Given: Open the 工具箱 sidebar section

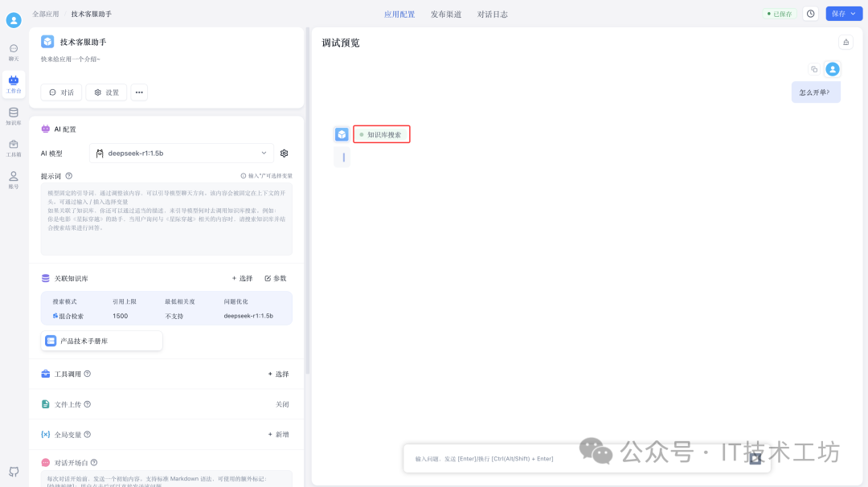Looking at the screenshot, I should 13,147.
